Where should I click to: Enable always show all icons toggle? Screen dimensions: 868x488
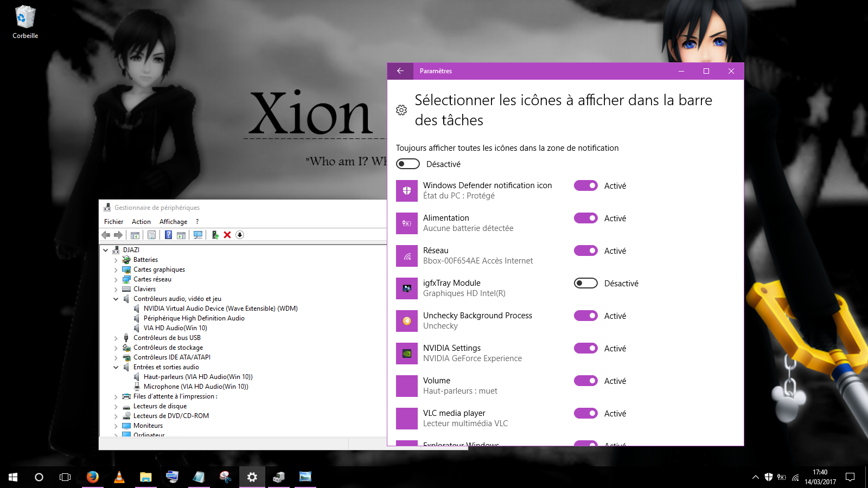408,164
